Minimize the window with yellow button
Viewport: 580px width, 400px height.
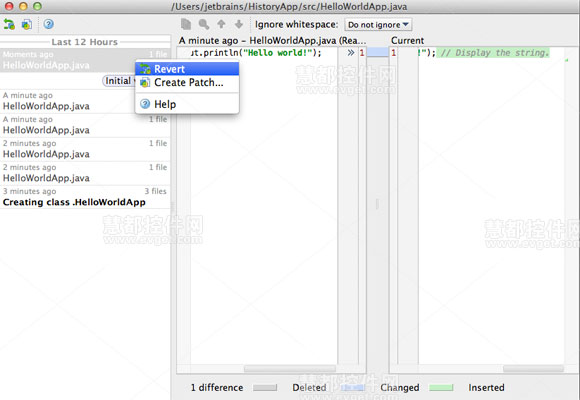(x=23, y=6)
